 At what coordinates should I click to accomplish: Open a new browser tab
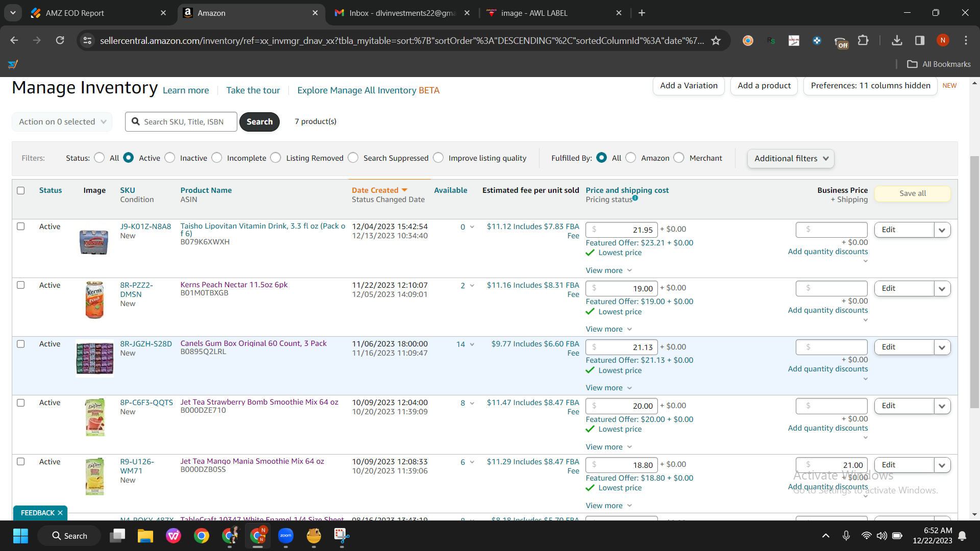coord(642,13)
